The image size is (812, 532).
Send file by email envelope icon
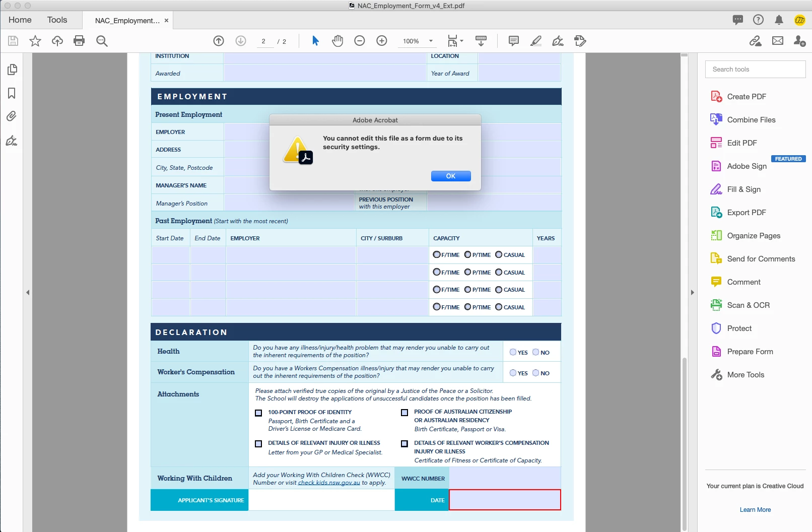[778, 41]
